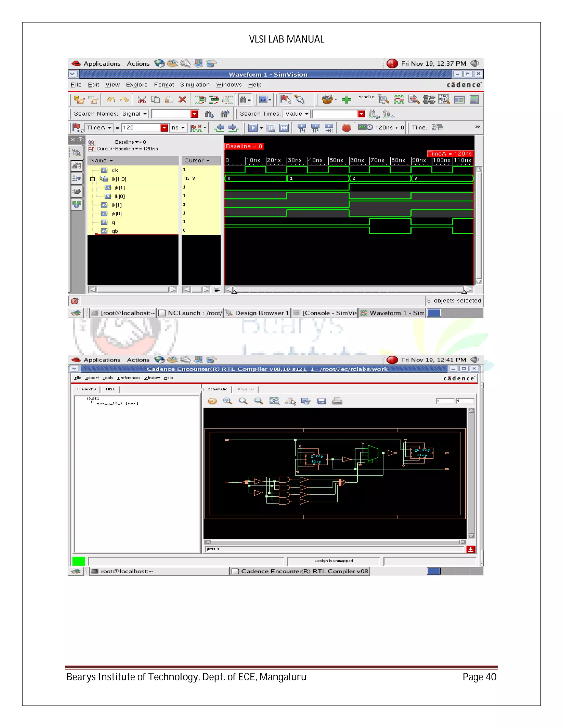
Task: Switch to the Physical tab
Action: [x=245, y=389]
